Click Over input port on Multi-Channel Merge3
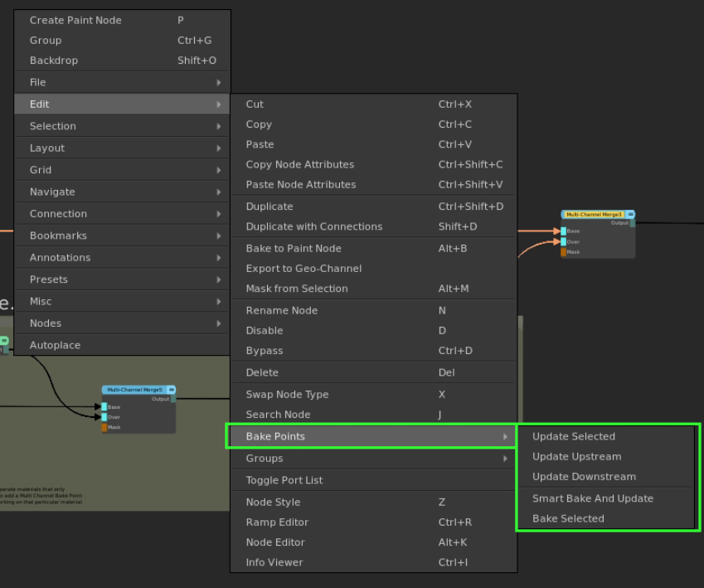 (564, 241)
